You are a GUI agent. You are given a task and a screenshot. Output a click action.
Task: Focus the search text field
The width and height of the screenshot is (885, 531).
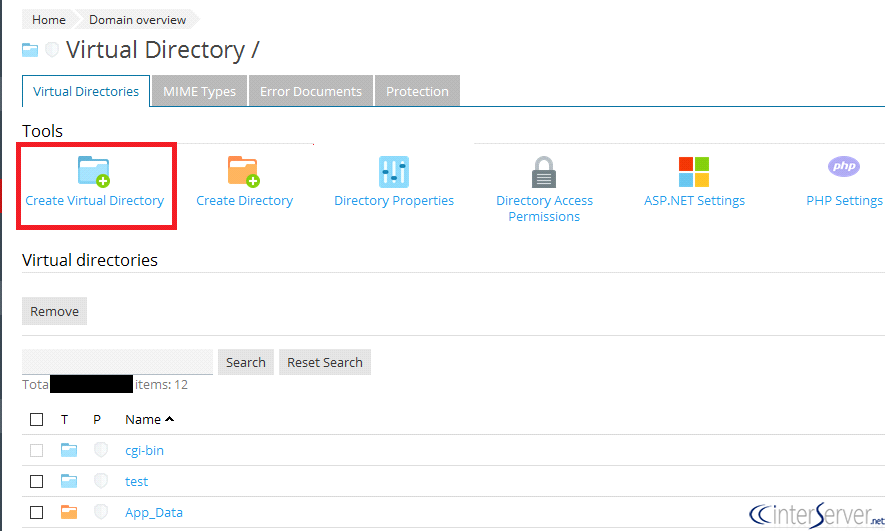tap(117, 362)
